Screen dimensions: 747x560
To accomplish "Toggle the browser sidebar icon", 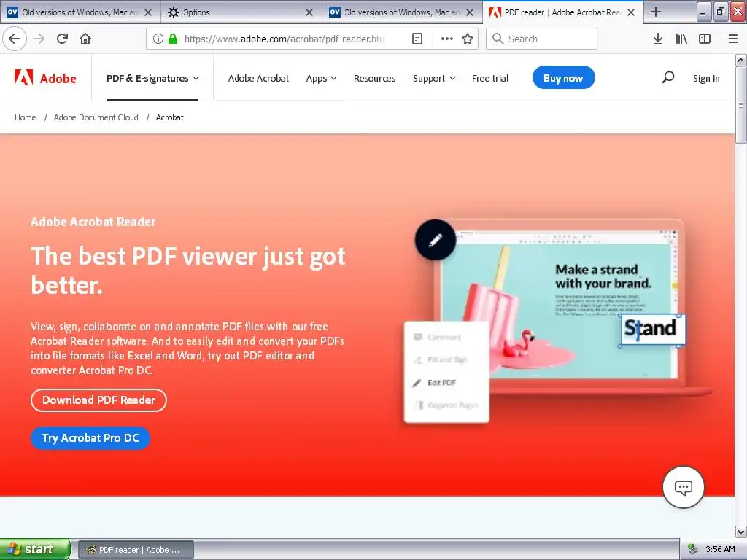I will point(705,39).
